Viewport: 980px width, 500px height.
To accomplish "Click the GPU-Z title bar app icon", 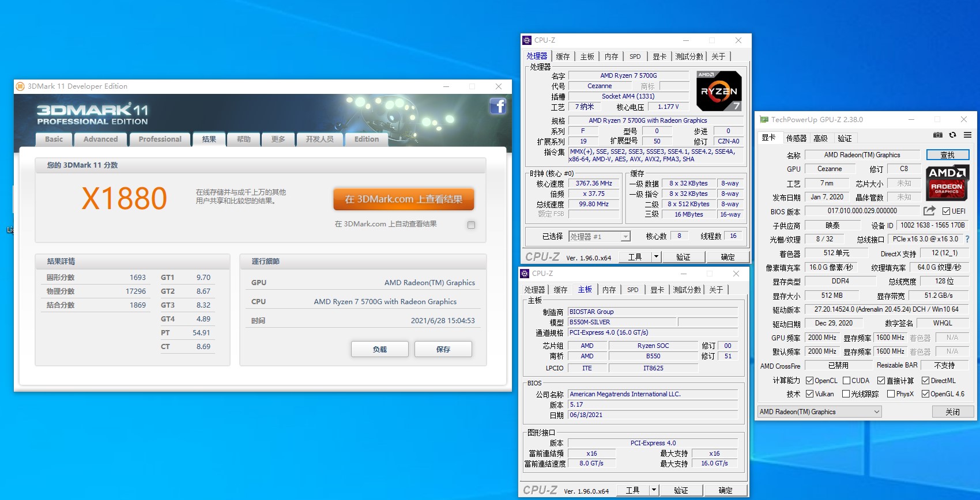I will click(764, 120).
